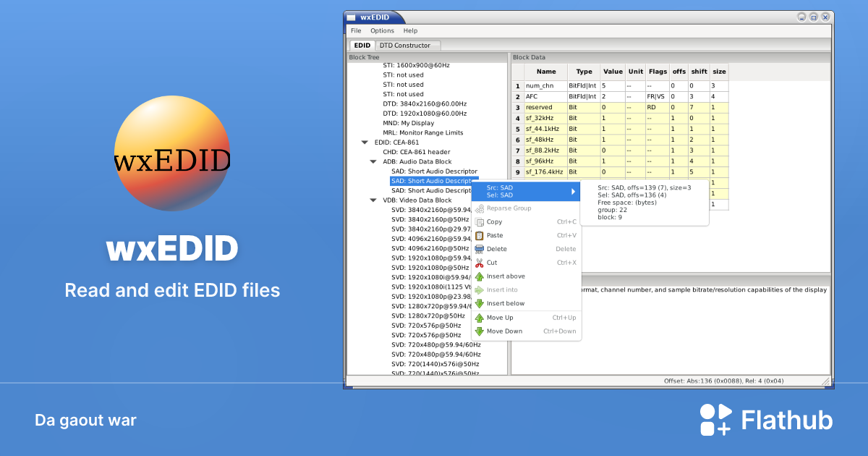868x456 pixels.
Task: Click the Move Down arrow icon
Action: 480,331
